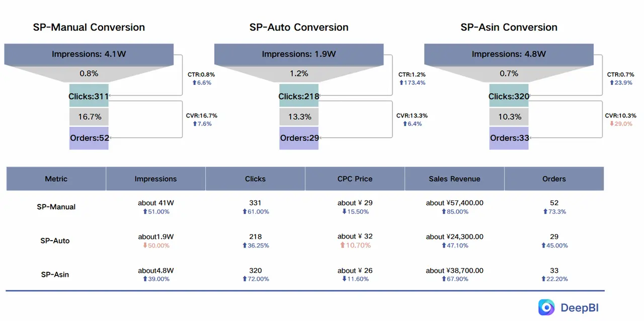Open the Metric column header
This screenshot has width=644, height=321.
[x=56, y=179]
